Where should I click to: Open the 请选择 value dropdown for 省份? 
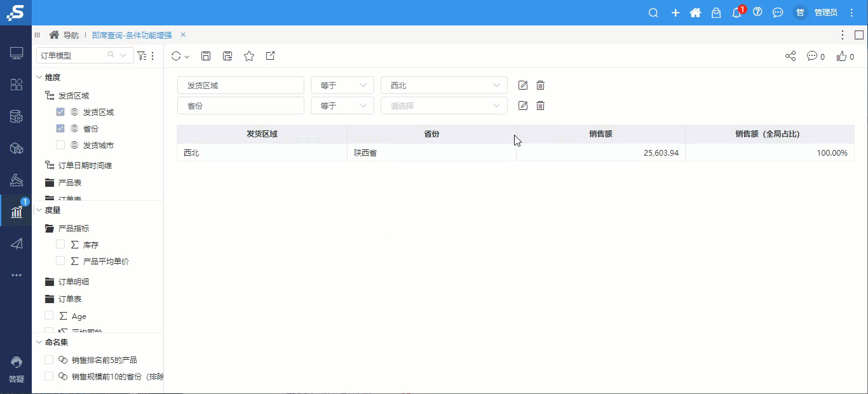pos(444,105)
